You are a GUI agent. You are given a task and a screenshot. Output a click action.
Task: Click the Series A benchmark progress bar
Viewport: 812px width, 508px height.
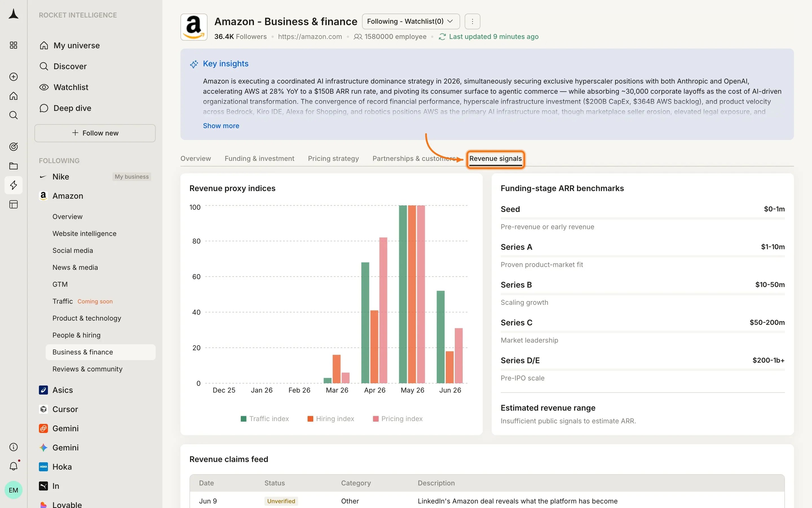[x=643, y=256]
